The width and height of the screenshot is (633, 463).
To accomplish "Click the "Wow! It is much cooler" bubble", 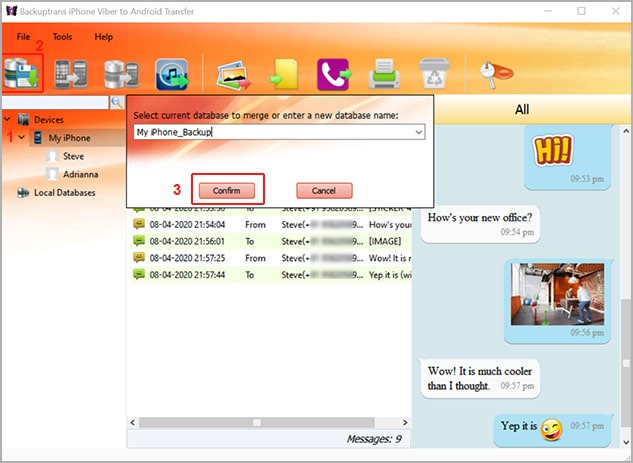I will (480, 378).
